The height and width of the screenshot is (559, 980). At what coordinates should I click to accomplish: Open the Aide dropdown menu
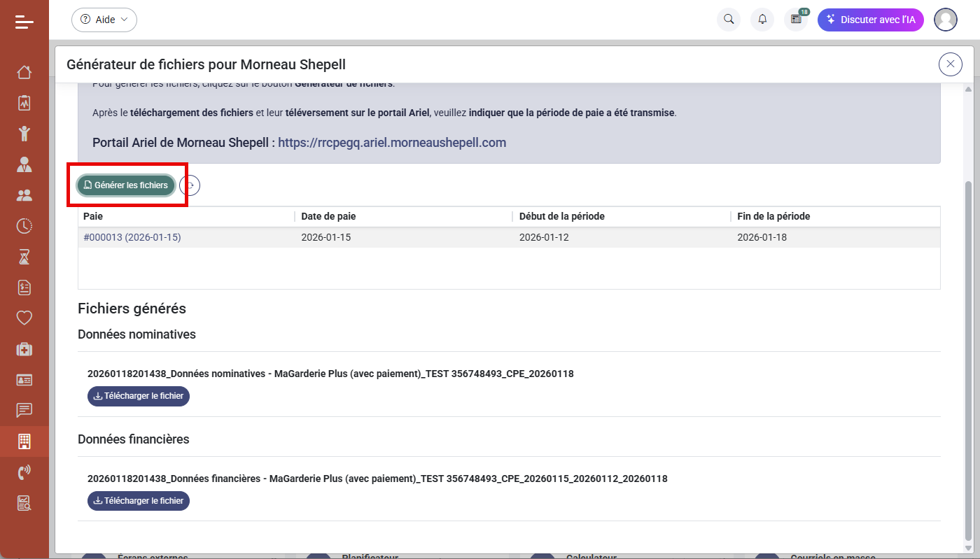tap(104, 20)
